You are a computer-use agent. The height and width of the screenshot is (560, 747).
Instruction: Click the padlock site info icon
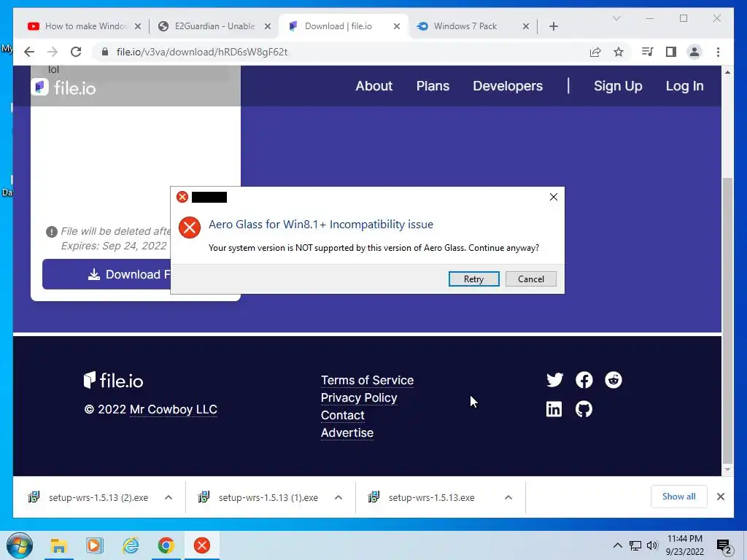[105, 52]
